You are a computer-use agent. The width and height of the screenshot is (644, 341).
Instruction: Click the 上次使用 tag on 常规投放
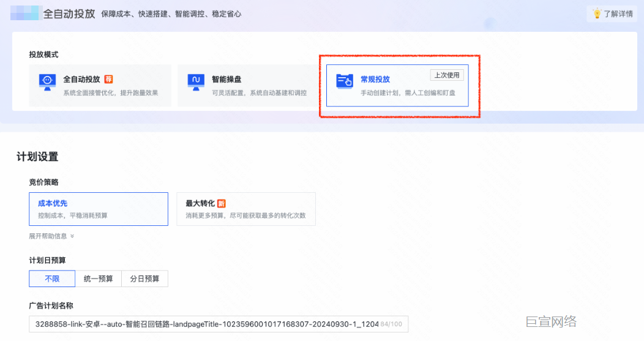(447, 75)
